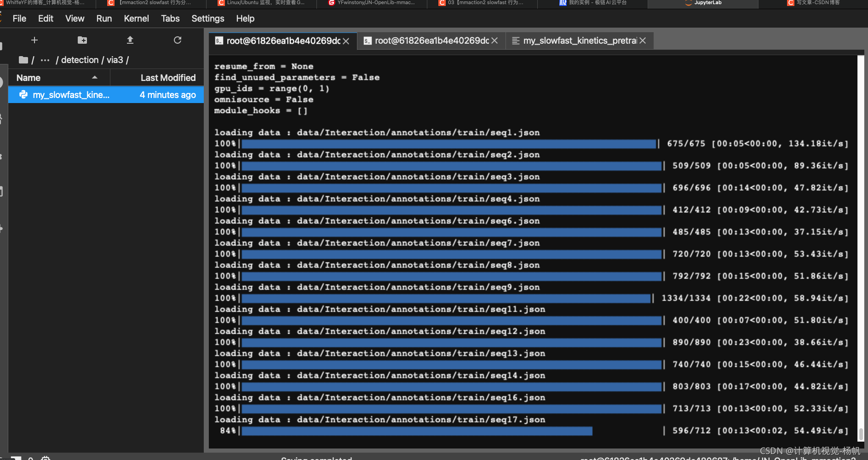
Task: Refresh the file list
Action: (178, 40)
